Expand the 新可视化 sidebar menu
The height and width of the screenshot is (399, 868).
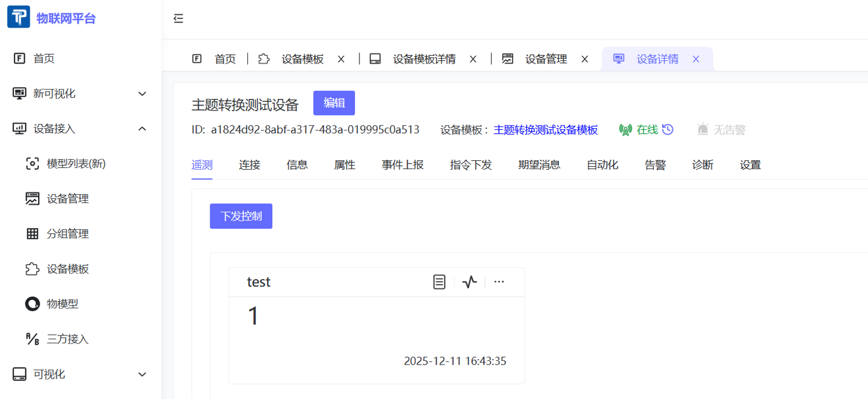[x=80, y=93]
